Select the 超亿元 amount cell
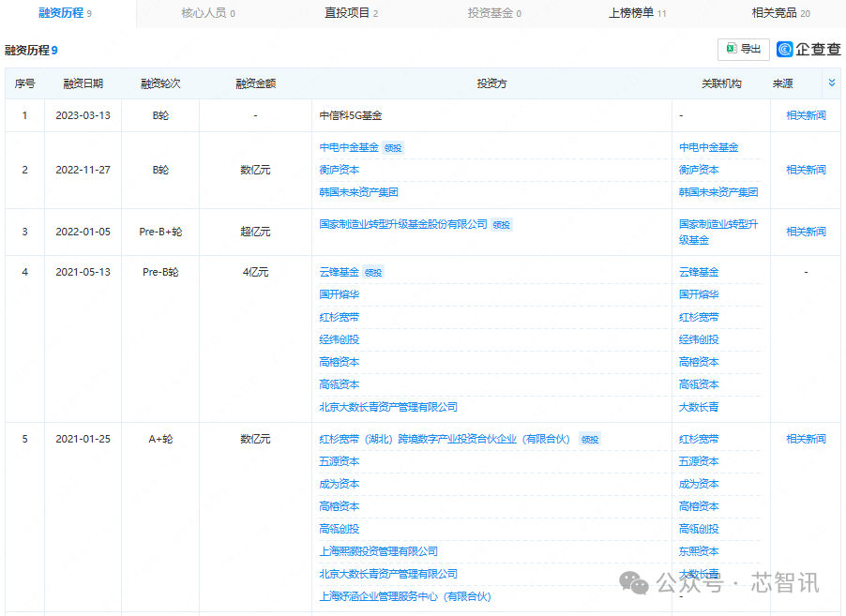846x616 pixels. 255,232
